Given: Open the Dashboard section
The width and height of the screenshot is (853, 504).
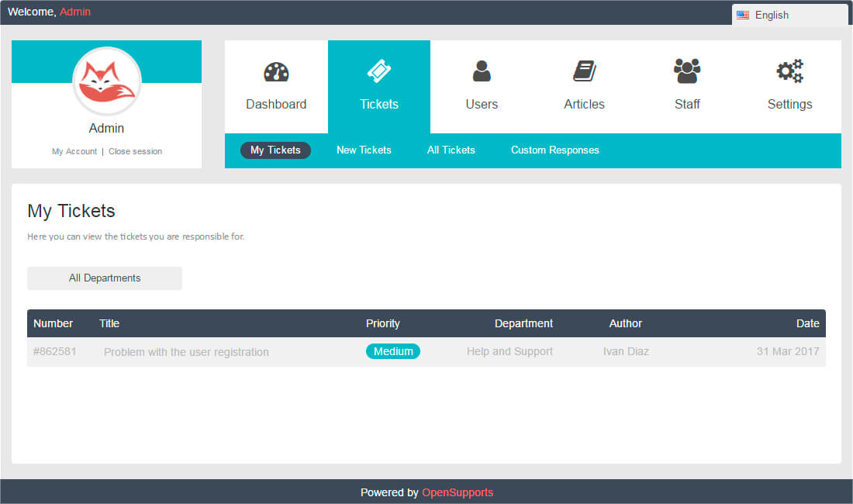Looking at the screenshot, I should tap(276, 85).
